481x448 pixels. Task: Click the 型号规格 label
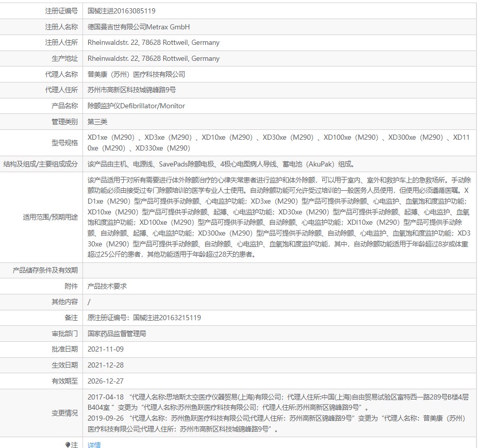point(65,143)
